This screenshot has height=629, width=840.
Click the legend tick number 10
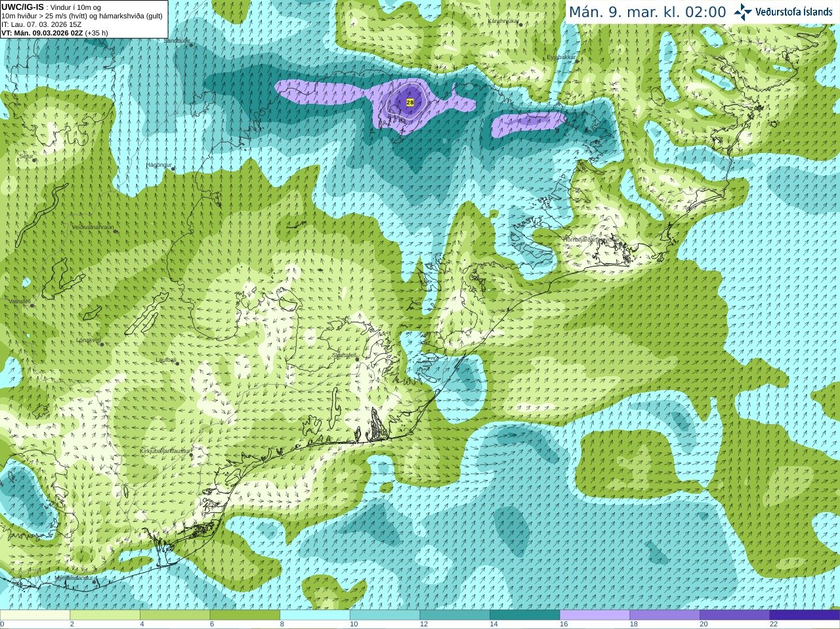click(354, 624)
